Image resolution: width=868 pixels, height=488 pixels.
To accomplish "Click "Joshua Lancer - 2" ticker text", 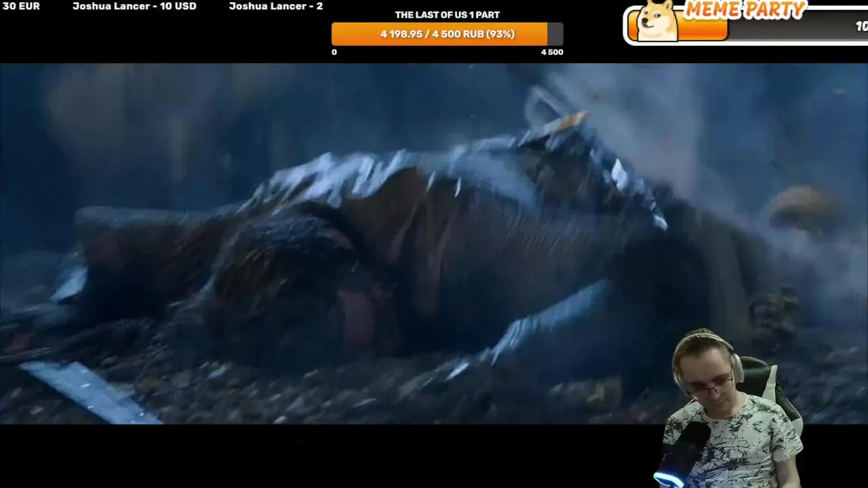I will tap(276, 6).
